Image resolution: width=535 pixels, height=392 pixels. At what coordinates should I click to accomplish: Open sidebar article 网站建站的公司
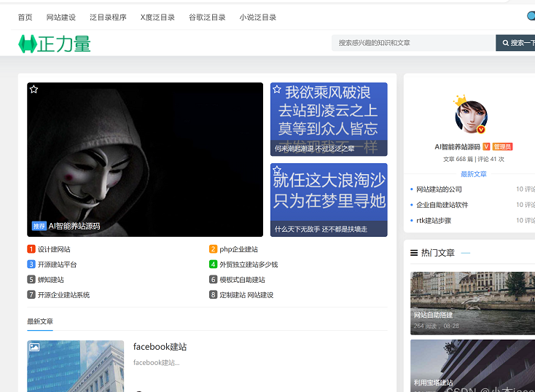[439, 189]
